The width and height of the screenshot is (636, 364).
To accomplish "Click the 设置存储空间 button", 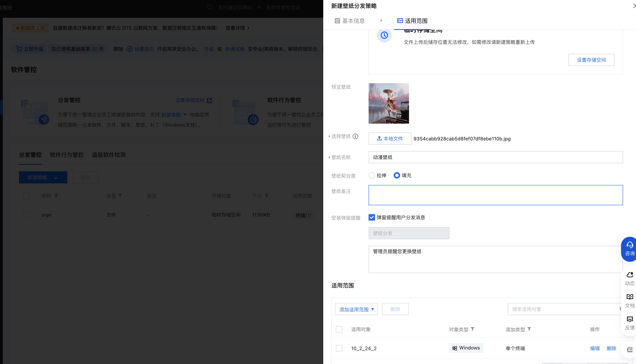I will click(x=591, y=60).
